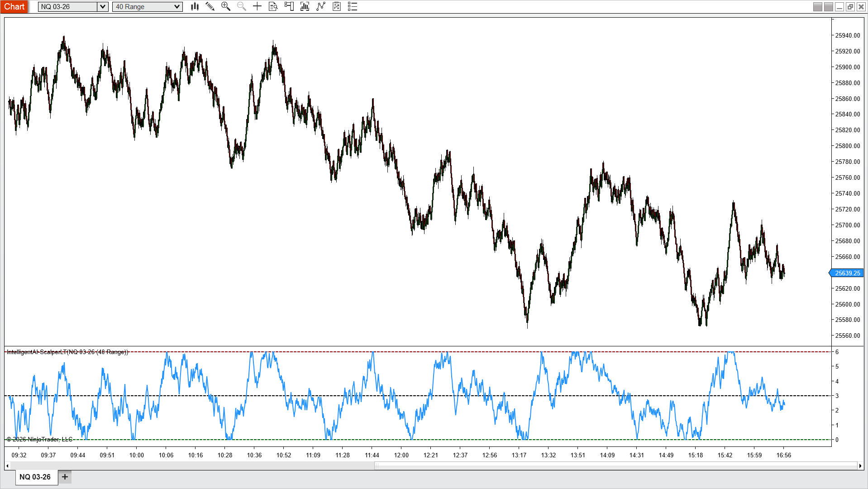Open the chart Properties list icon

[x=353, y=6]
